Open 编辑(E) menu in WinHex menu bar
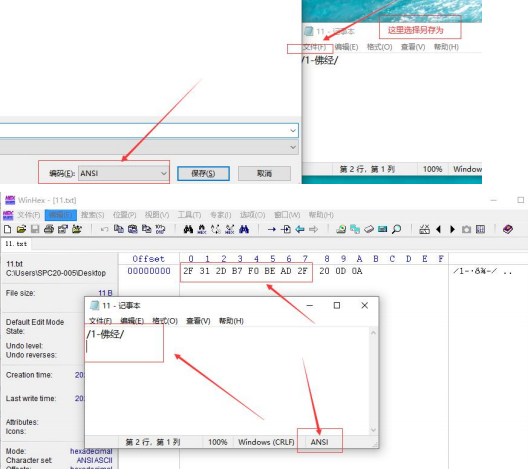 point(61,215)
